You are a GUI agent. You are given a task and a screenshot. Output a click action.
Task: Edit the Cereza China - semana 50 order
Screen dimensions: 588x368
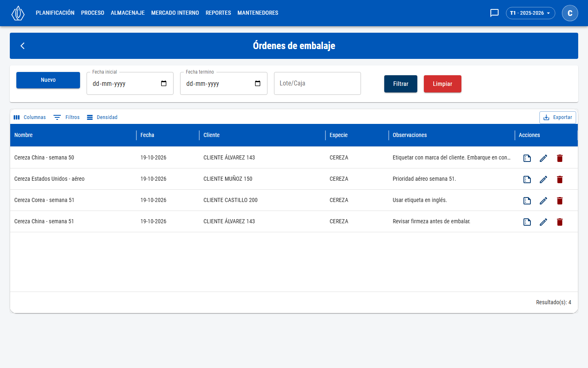tap(543, 158)
